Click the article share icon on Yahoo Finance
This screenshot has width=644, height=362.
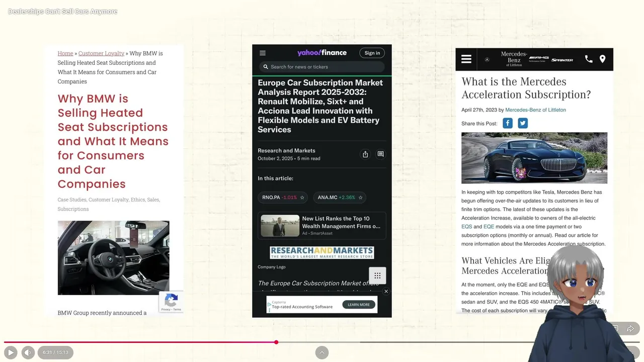pyautogui.click(x=365, y=154)
